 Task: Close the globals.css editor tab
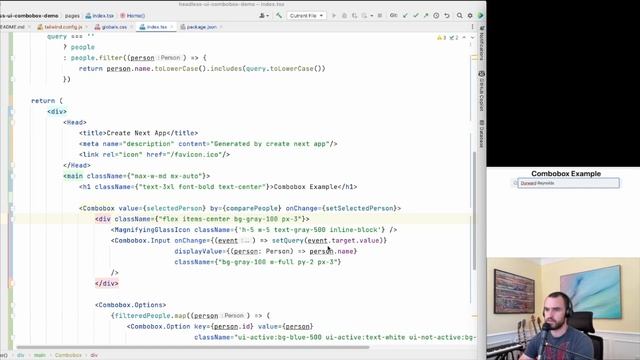click(131, 27)
